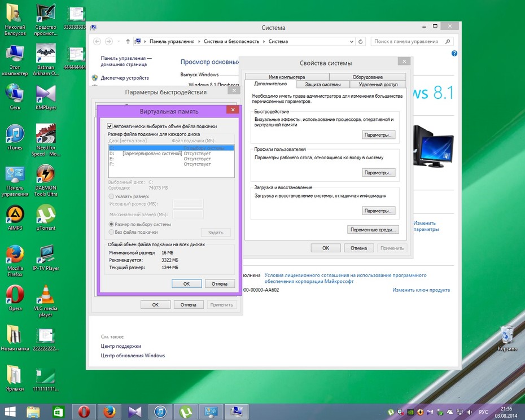Expand breadcrumb arrow after 'Система и безопасность'

tap(264, 42)
